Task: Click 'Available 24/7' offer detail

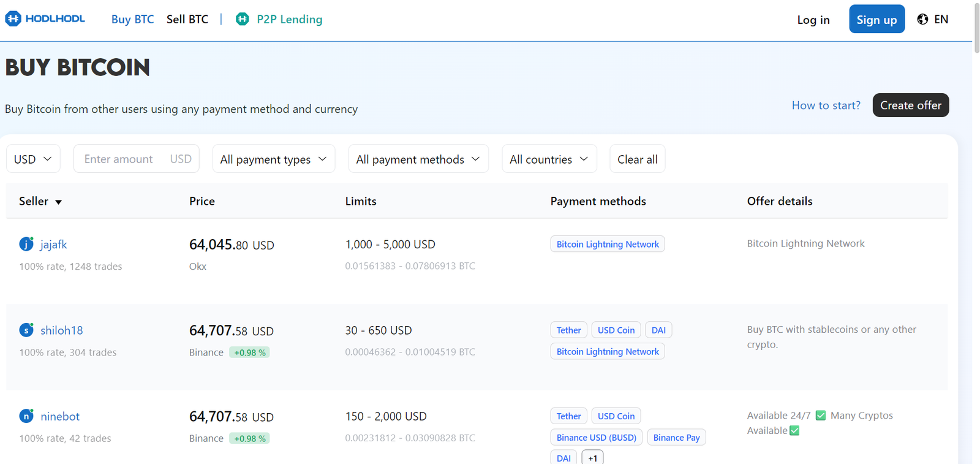Action: pyautogui.click(x=820, y=423)
